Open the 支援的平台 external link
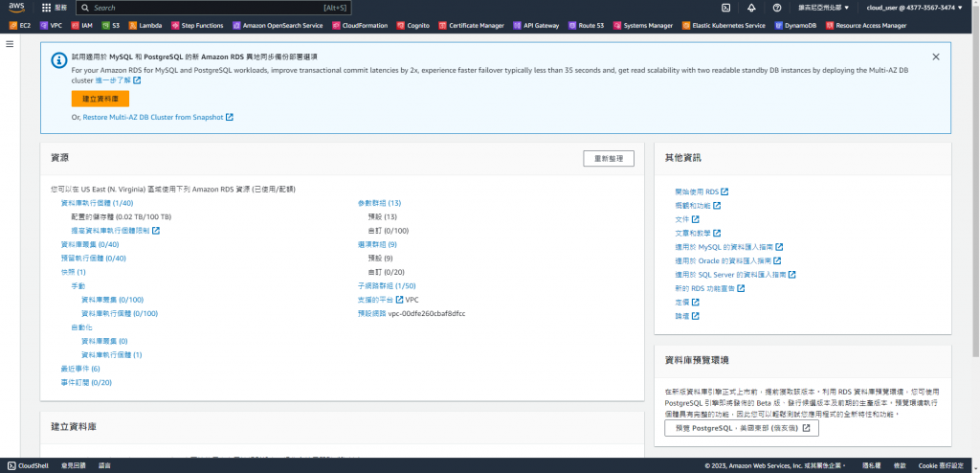This screenshot has height=473, width=980. tap(380, 299)
